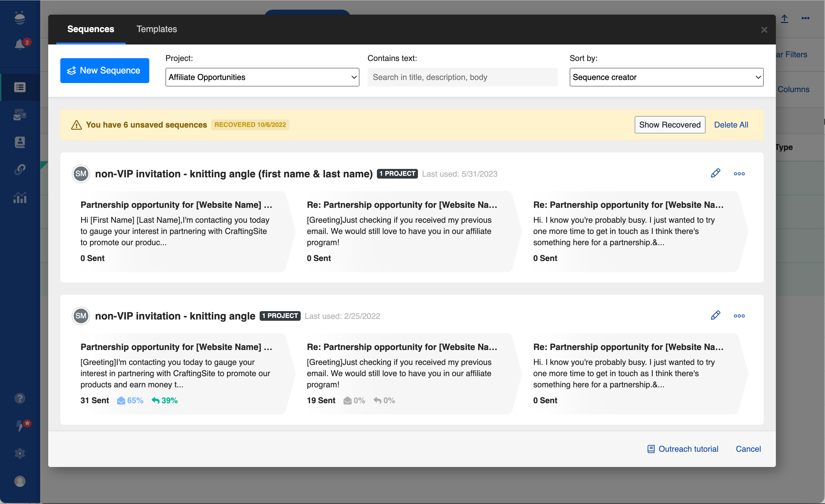Open the reports chart icon in the sidebar
This screenshot has height=504, width=825.
20,198
